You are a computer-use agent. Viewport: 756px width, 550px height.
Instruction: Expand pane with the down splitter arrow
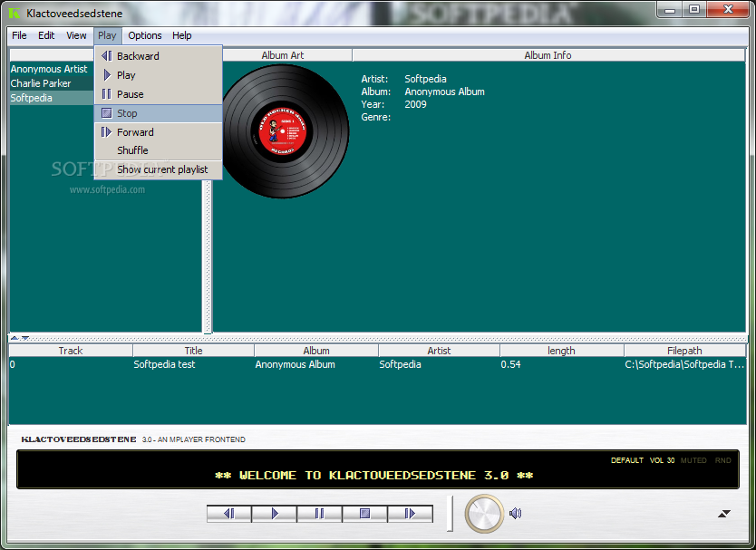click(25, 338)
